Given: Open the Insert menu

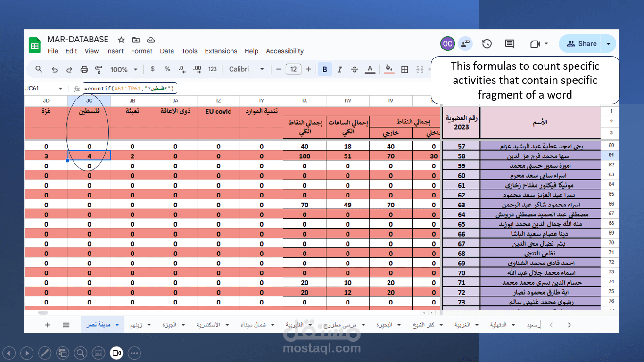Looking at the screenshot, I should (x=115, y=51).
